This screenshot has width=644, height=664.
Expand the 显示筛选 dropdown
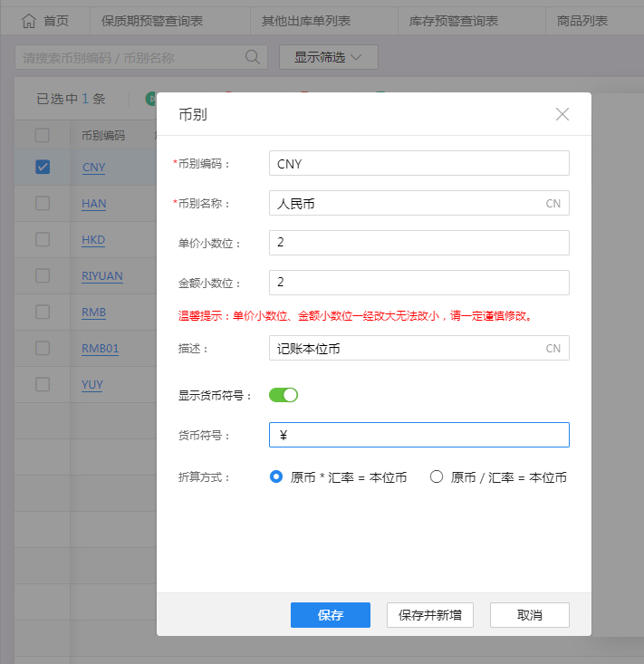(x=328, y=57)
